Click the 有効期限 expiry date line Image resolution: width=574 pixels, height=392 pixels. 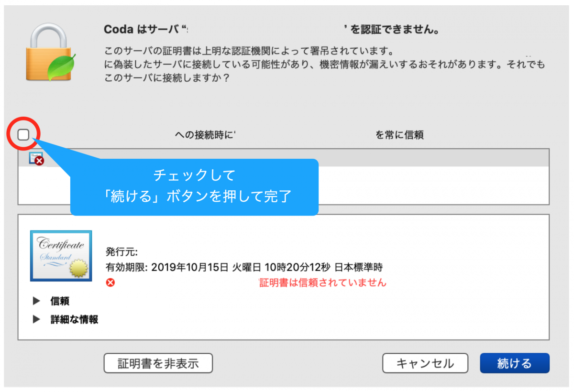tap(244, 267)
